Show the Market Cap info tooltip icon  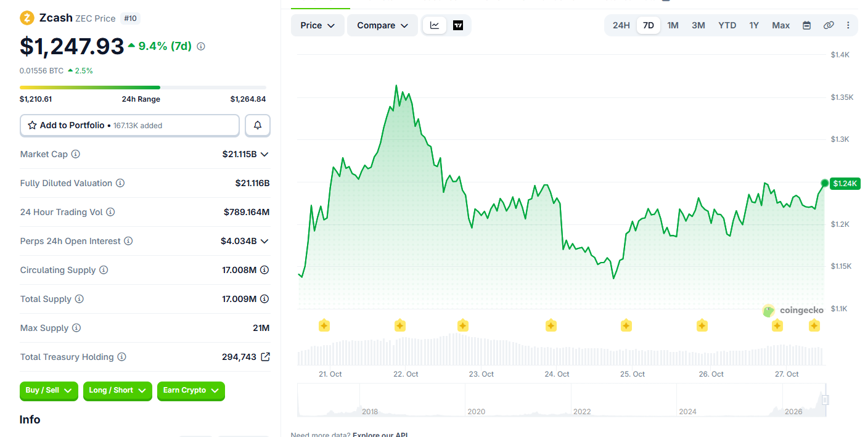76,154
